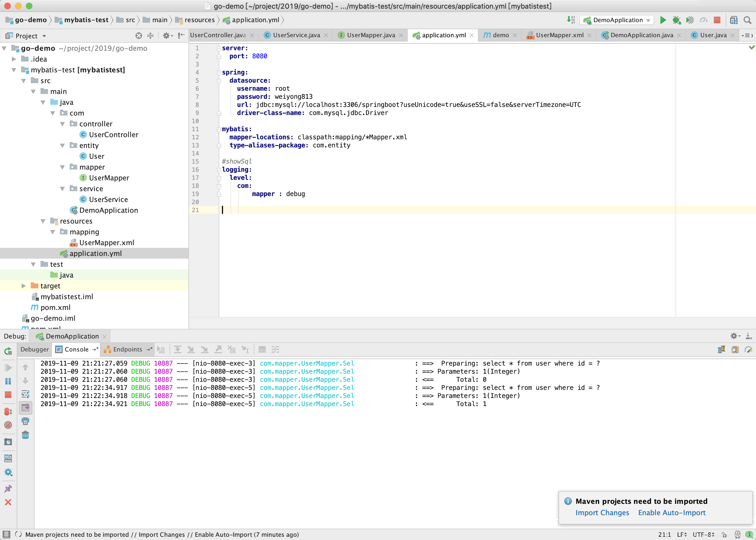
Task: Open debug settings gear in the left strip
Action: pyautogui.click(x=8, y=472)
